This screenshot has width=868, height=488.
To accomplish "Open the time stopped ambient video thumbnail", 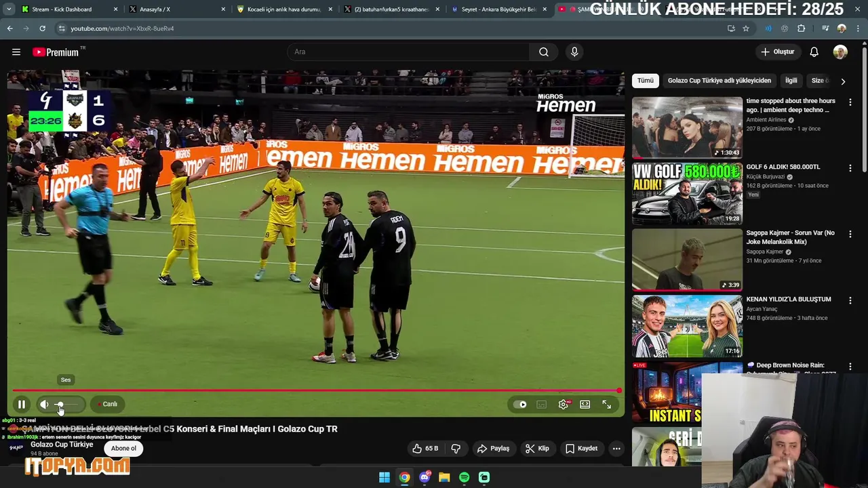I will tap(687, 127).
